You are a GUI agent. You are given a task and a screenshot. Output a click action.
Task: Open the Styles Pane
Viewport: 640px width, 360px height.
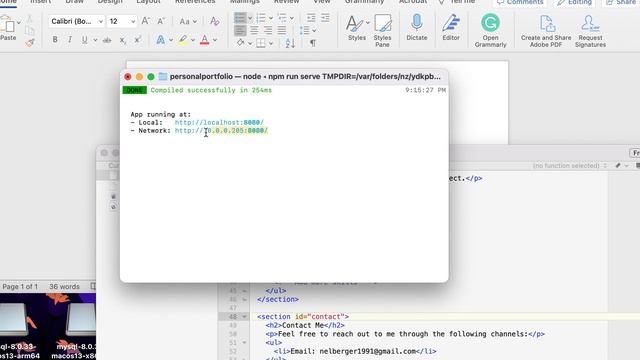(382, 30)
